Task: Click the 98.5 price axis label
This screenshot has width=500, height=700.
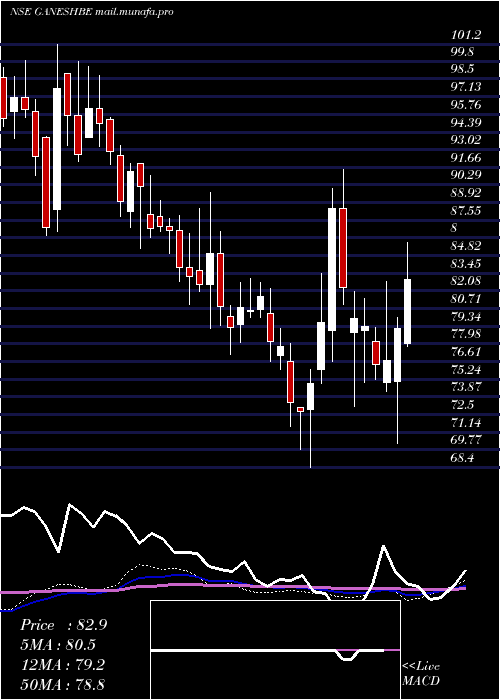Action: (x=463, y=70)
